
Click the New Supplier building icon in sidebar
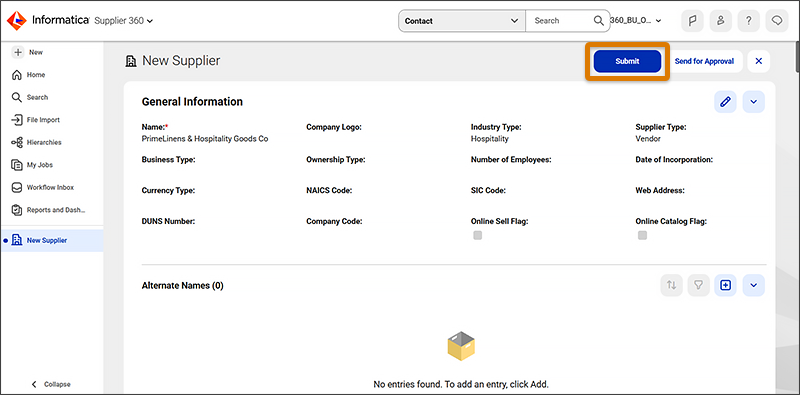[x=17, y=240]
